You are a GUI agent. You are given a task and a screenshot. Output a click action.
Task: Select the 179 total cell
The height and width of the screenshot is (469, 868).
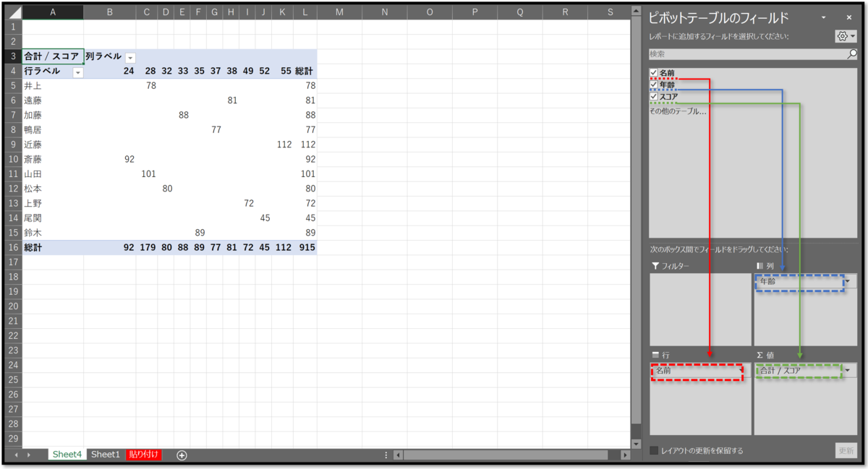click(147, 247)
